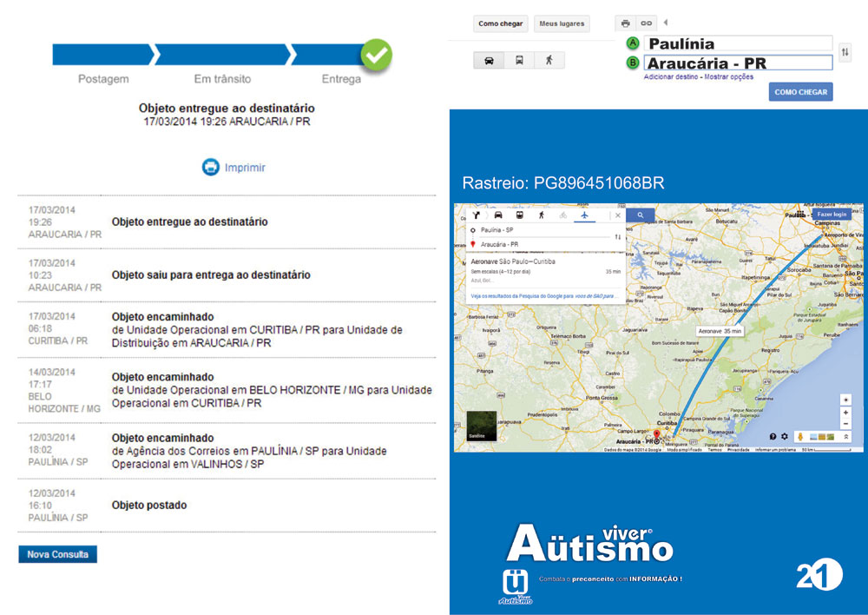Open map settings gear icon

tap(785, 436)
